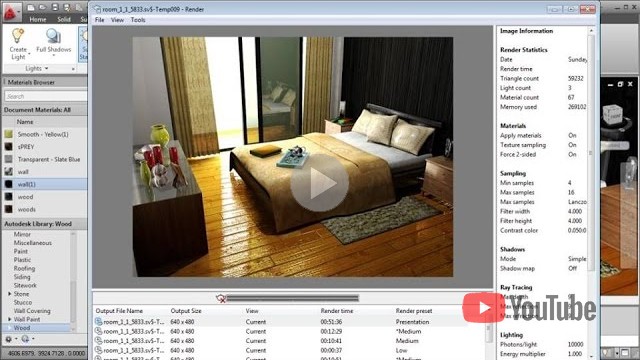Cancel render with the red X icon
The width and height of the screenshot is (640, 360).
(221, 299)
